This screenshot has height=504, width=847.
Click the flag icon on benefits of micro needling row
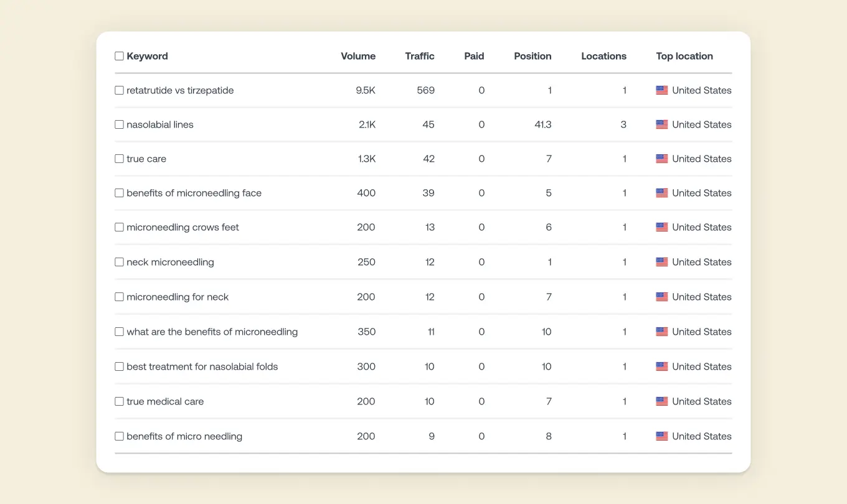point(662,436)
